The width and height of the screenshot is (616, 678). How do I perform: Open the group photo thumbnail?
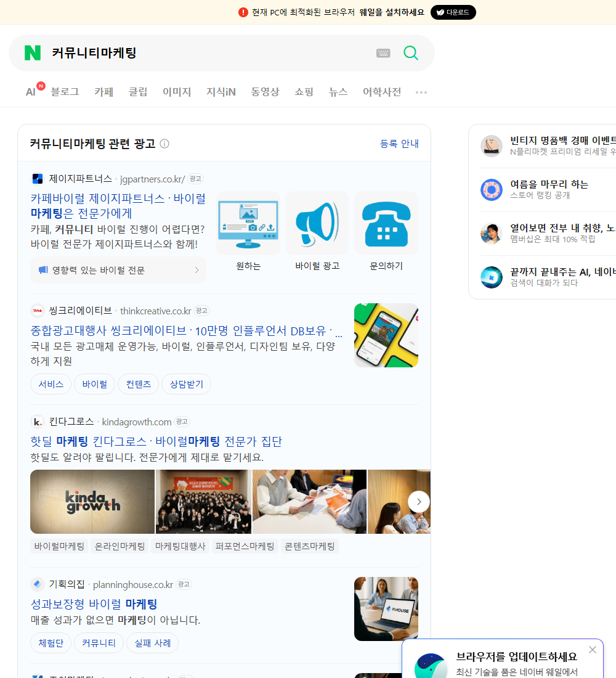point(204,502)
